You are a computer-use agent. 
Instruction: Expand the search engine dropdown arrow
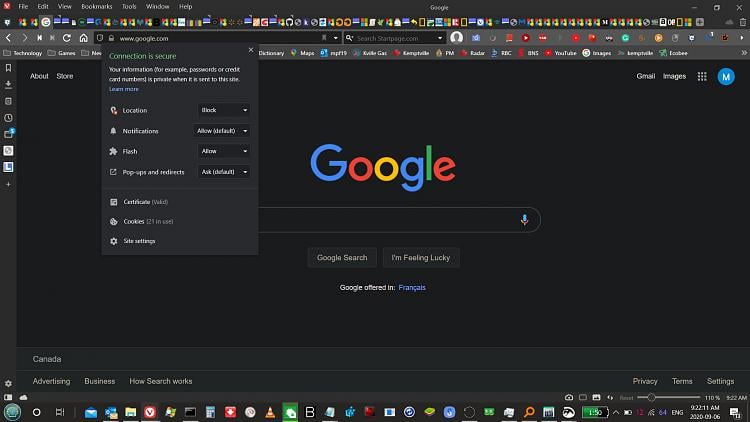[440, 38]
